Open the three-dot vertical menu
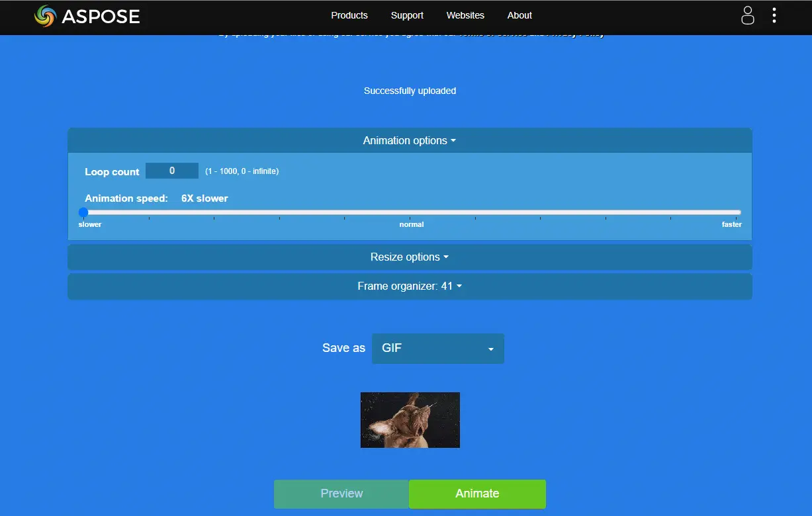812x516 pixels. point(774,16)
